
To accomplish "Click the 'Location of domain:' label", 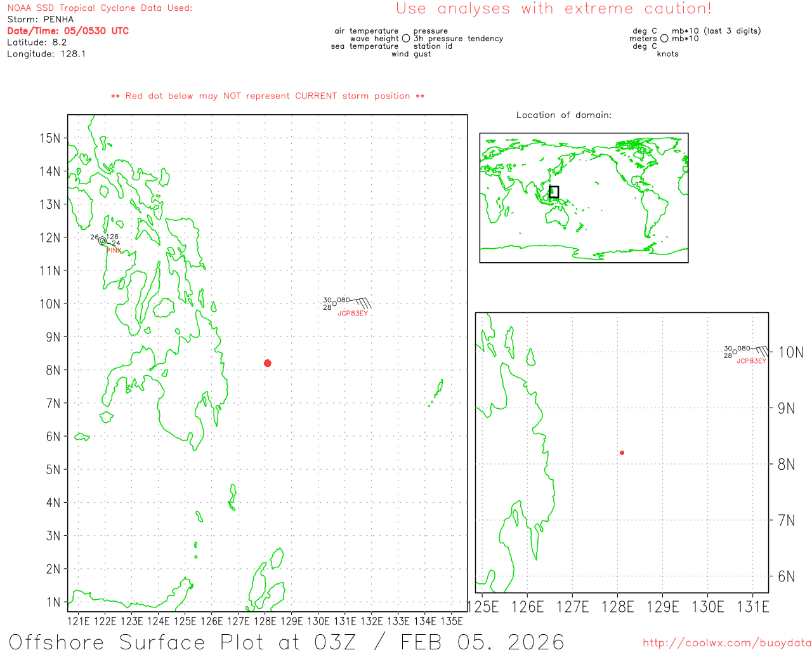I will (x=564, y=115).
